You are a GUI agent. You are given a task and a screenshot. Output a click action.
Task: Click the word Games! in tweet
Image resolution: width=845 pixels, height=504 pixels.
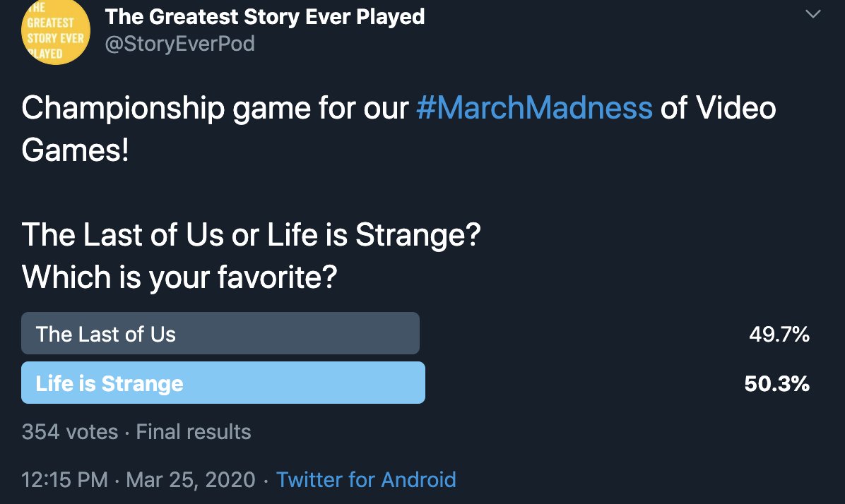[x=76, y=150]
